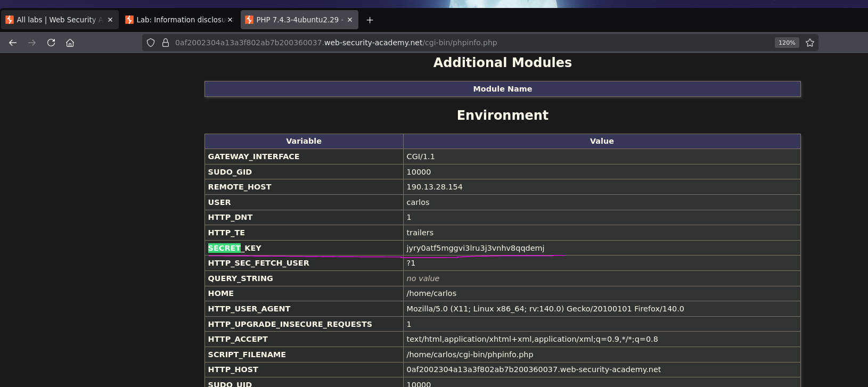Click the highlighted SECRET_KEY variable
This screenshot has width=868, height=387.
234,248
